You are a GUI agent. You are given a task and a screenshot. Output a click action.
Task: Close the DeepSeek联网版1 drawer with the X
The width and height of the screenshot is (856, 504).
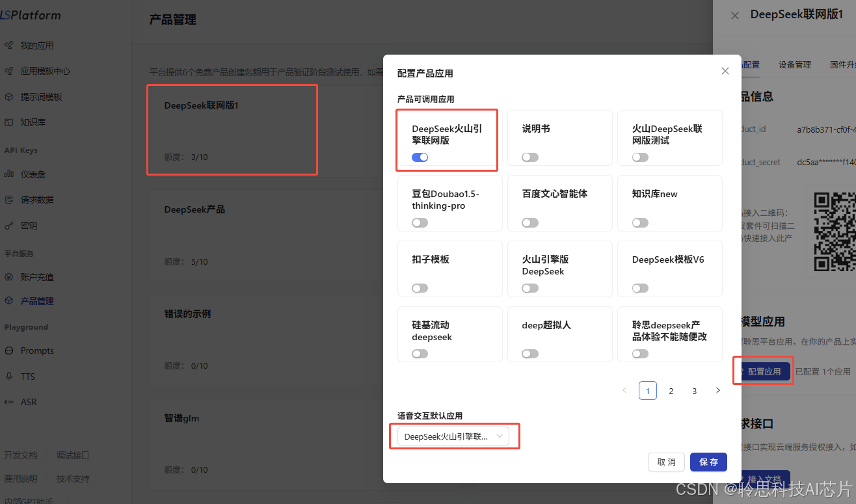pos(735,16)
